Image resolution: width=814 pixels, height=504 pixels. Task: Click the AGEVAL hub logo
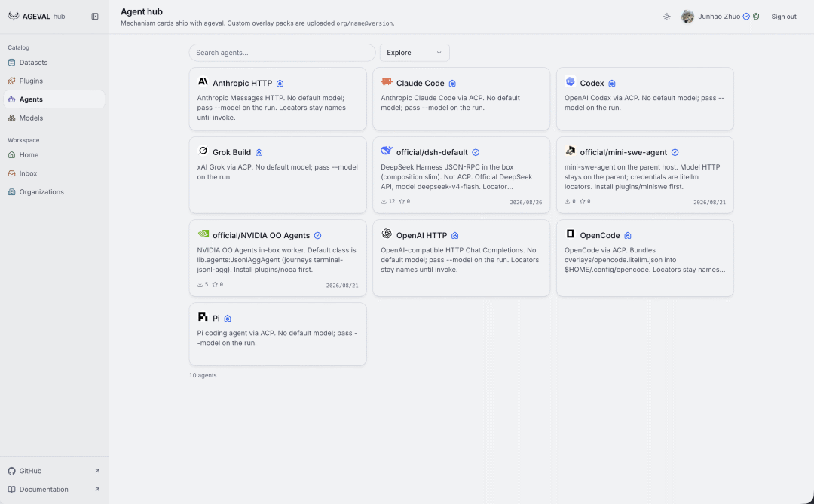pos(36,16)
